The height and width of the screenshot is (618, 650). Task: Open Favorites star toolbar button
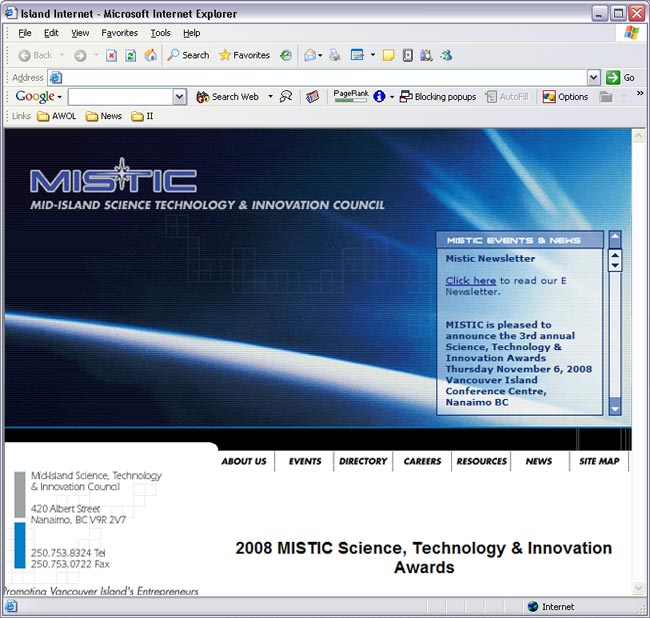(x=244, y=55)
